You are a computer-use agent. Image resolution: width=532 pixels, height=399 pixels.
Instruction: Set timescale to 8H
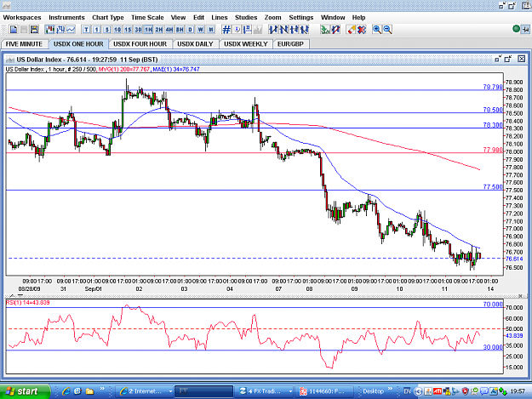coord(180,30)
